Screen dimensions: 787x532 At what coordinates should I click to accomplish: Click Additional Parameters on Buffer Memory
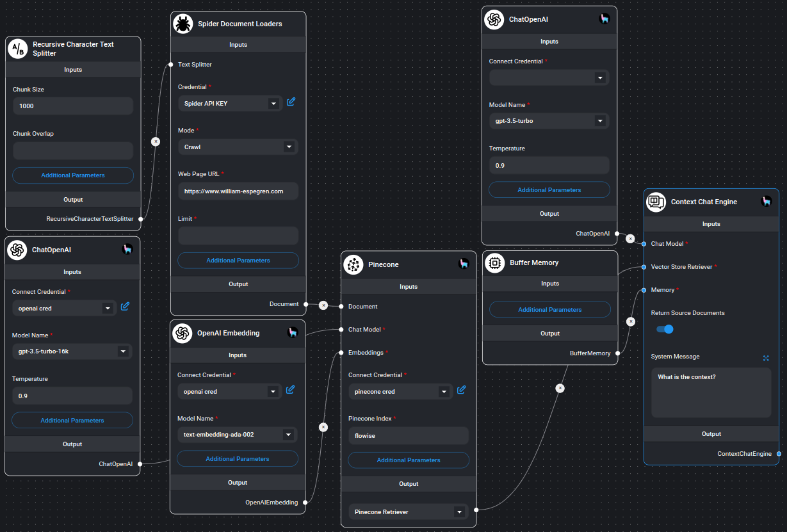[549, 309]
